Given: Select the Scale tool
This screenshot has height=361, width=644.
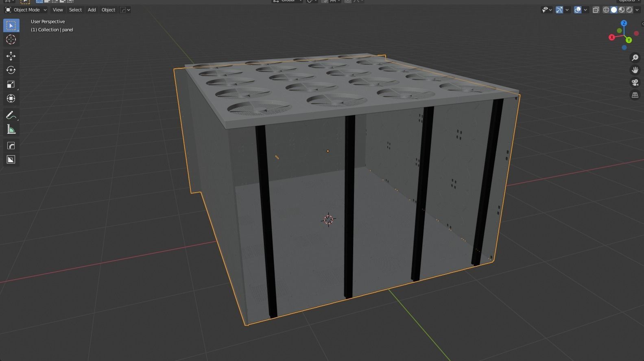Looking at the screenshot, I should coord(11,84).
